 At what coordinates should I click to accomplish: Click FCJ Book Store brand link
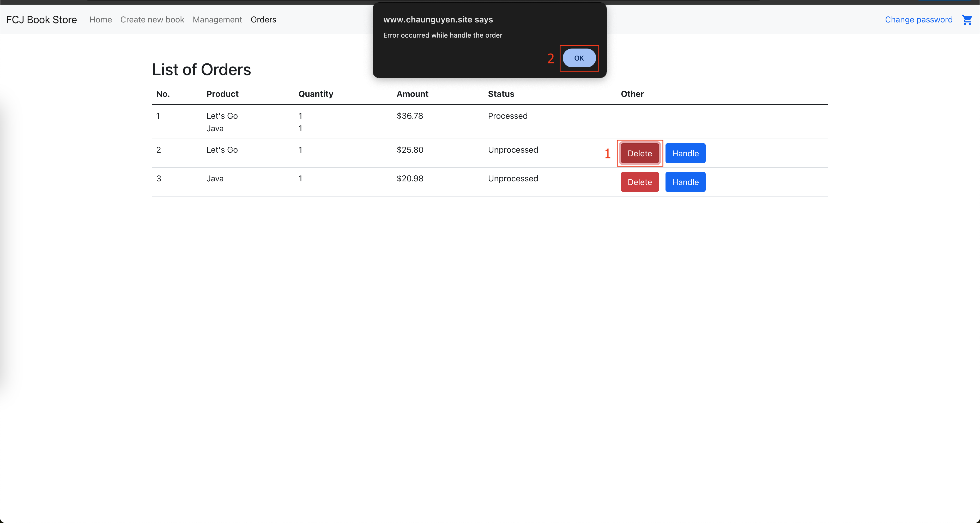coord(41,19)
